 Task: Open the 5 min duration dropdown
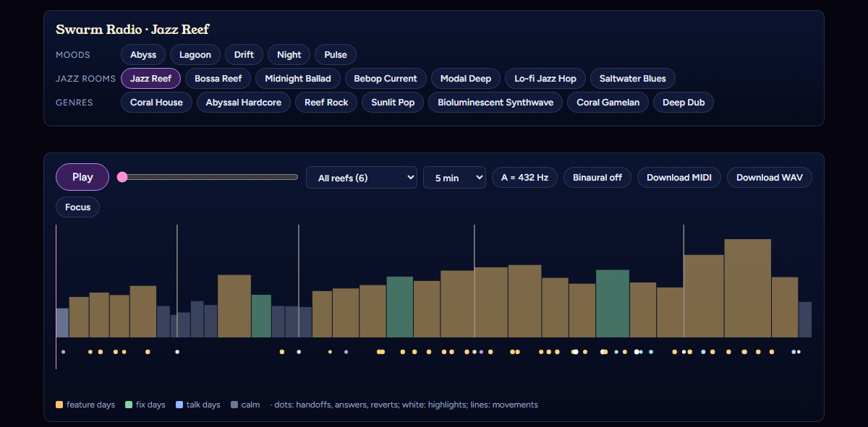[454, 178]
